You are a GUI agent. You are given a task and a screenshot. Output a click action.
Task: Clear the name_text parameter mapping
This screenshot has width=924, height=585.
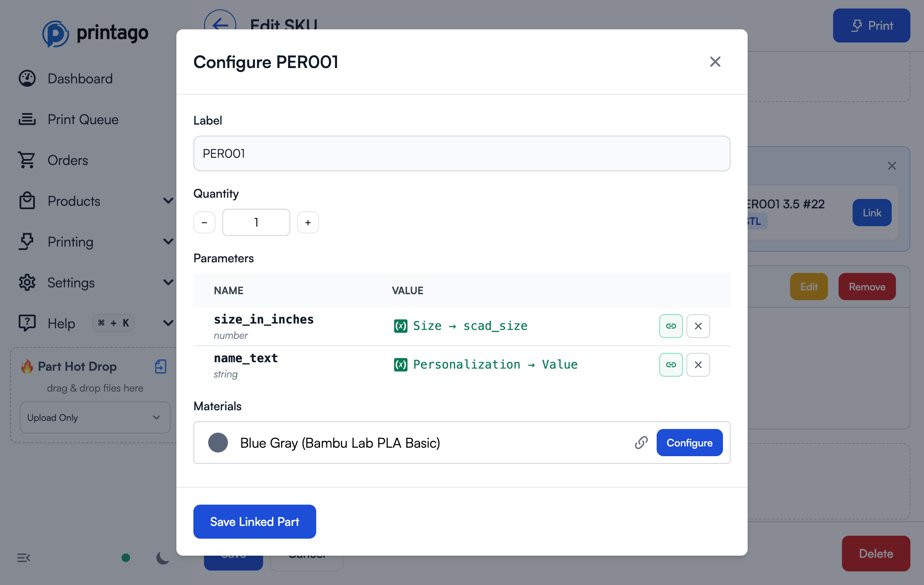[x=698, y=365]
